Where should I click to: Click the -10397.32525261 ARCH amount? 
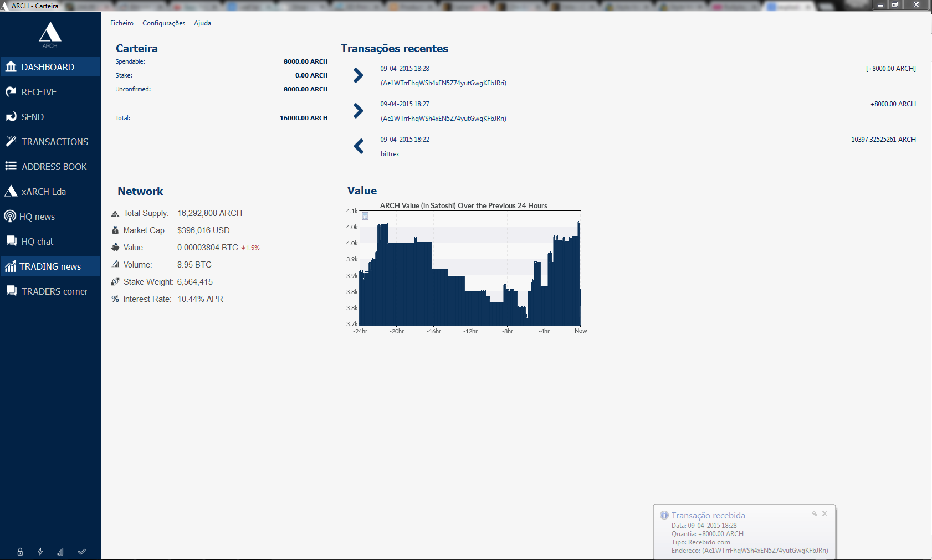[883, 140]
